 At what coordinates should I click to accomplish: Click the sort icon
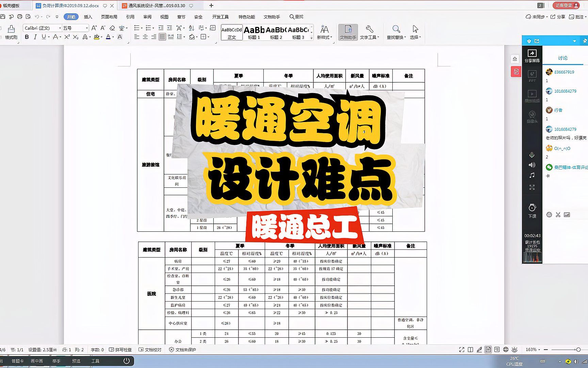(192, 28)
